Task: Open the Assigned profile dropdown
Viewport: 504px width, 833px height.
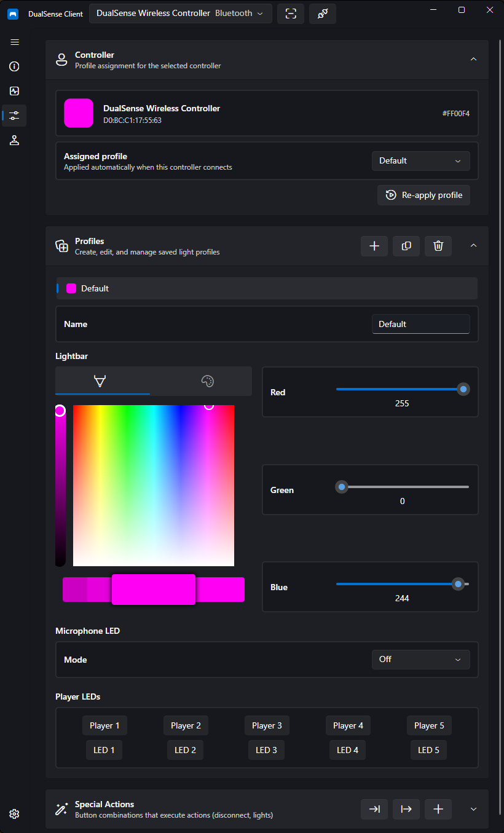Action: pyautogui.click(x=421, y=161)
